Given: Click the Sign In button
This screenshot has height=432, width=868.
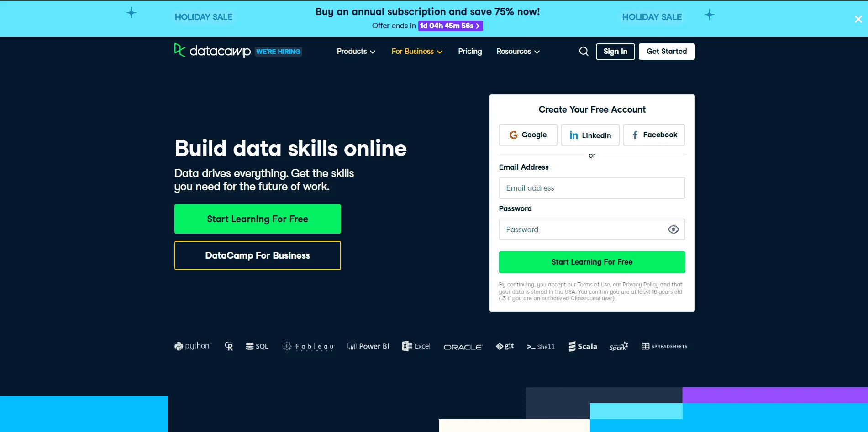Looking at the screenshot, I should (615, 52).
